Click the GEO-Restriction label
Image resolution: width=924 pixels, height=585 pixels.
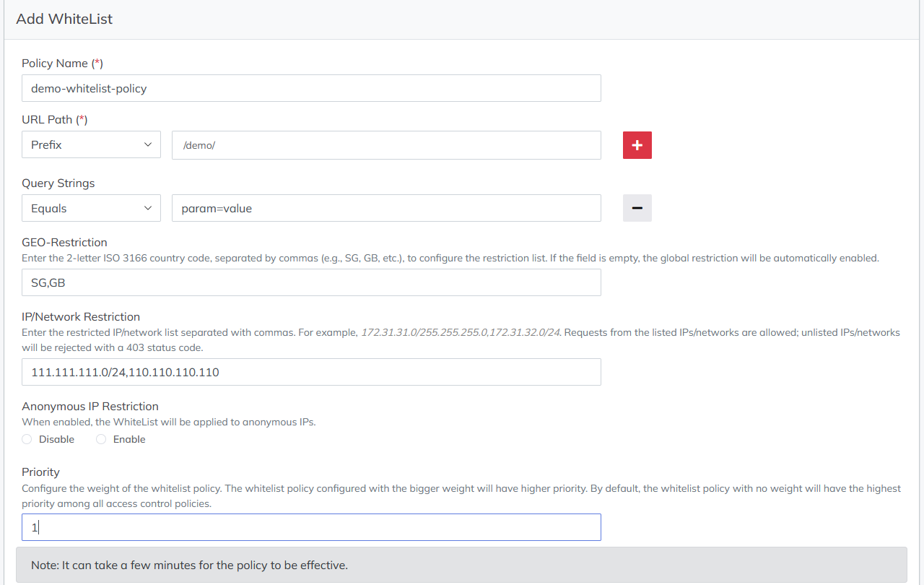[64, 243]
